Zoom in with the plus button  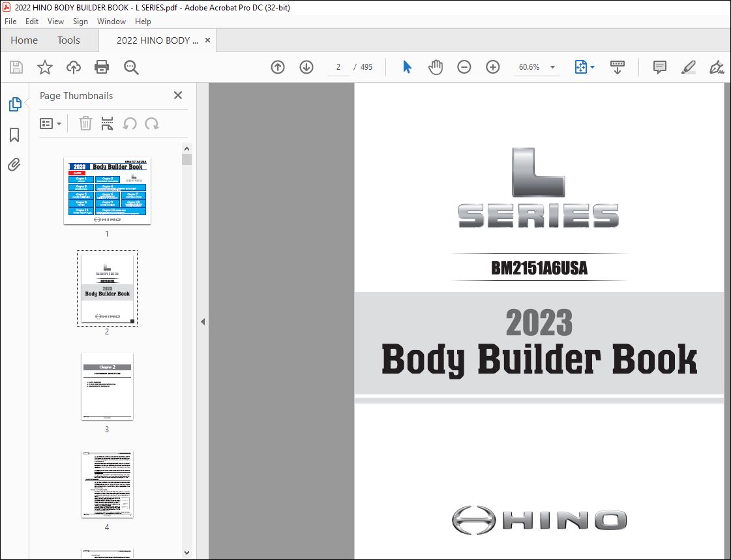click(x=493, y=67)
